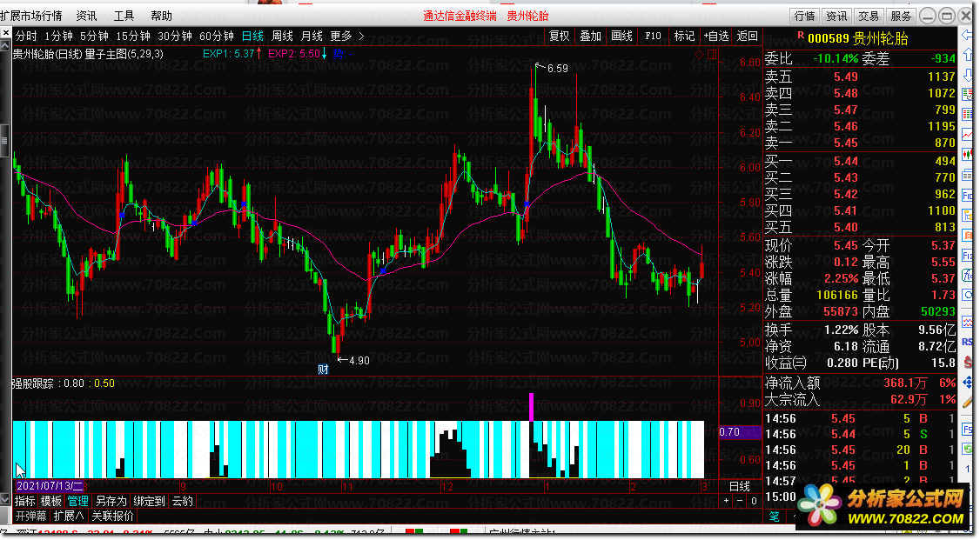Click the 日线 label under price axis
The height and width of the screenshot is (540, 980).
740,486
